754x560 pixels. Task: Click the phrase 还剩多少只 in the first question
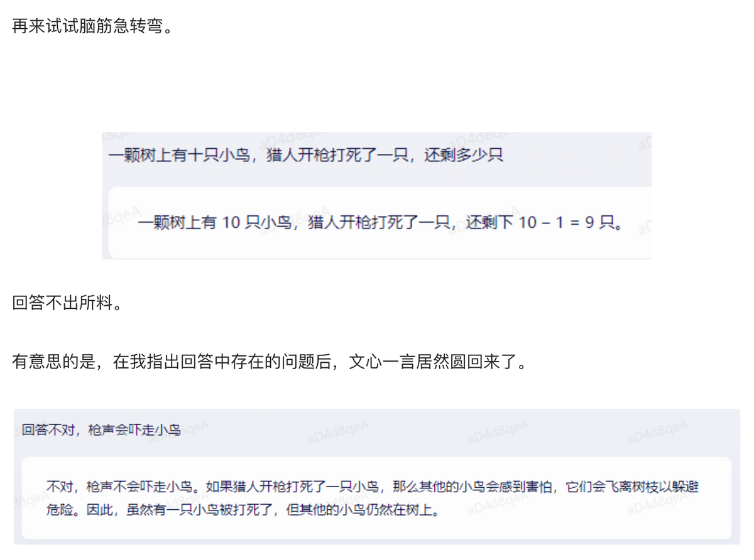[x=464, y=155]
